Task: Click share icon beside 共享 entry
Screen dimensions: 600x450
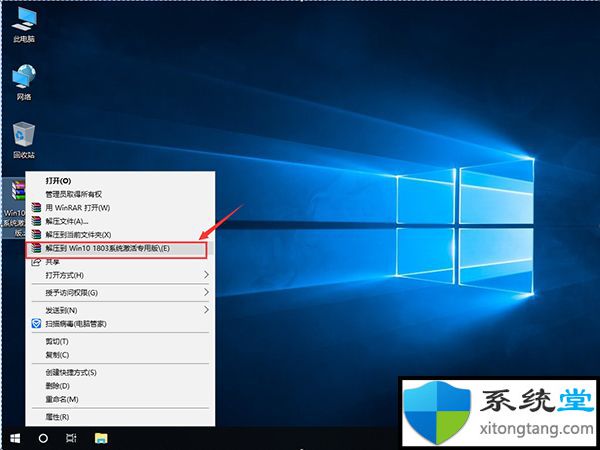Action: 36,262
